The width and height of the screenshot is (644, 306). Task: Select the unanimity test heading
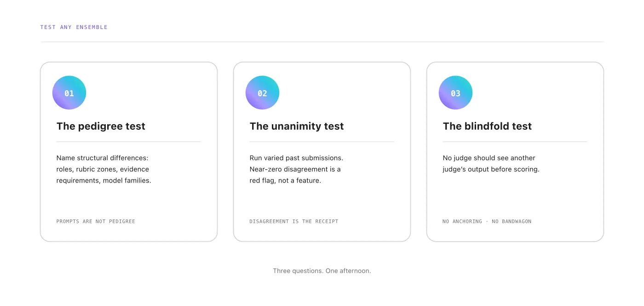[x=297, y=126]
